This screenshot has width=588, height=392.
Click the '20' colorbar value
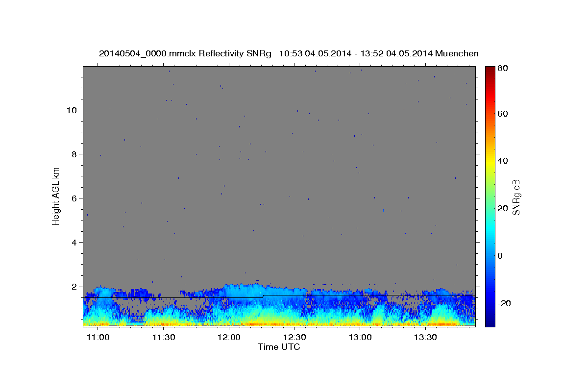[503, 208]
